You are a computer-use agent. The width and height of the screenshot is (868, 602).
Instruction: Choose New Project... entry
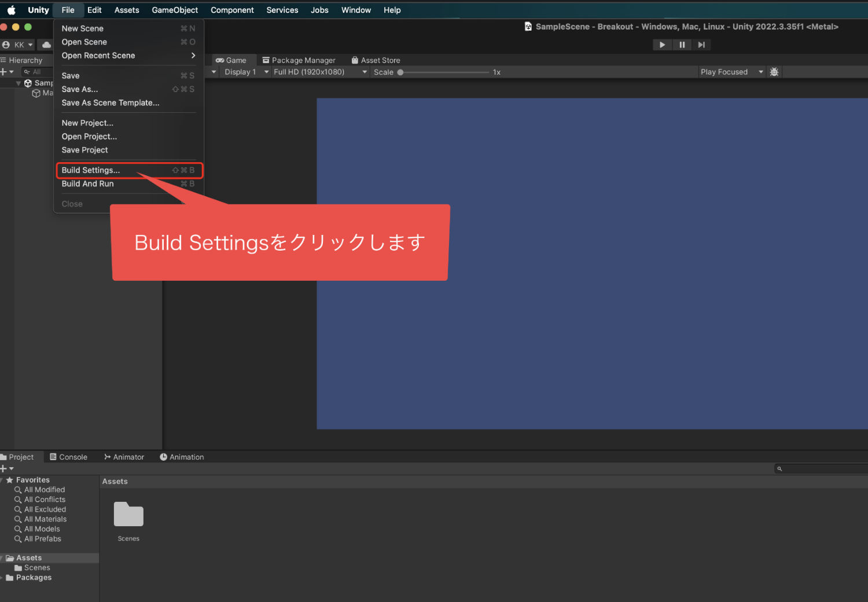click(x=128, y=123)
